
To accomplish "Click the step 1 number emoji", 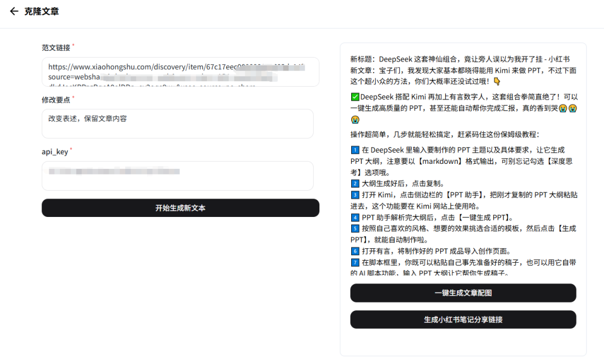I will point(355,150).
